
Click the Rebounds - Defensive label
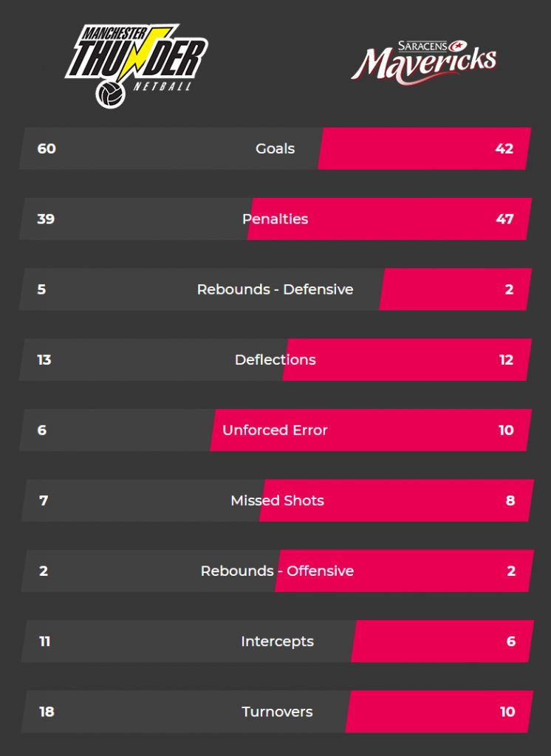click(x=275, y=289)
